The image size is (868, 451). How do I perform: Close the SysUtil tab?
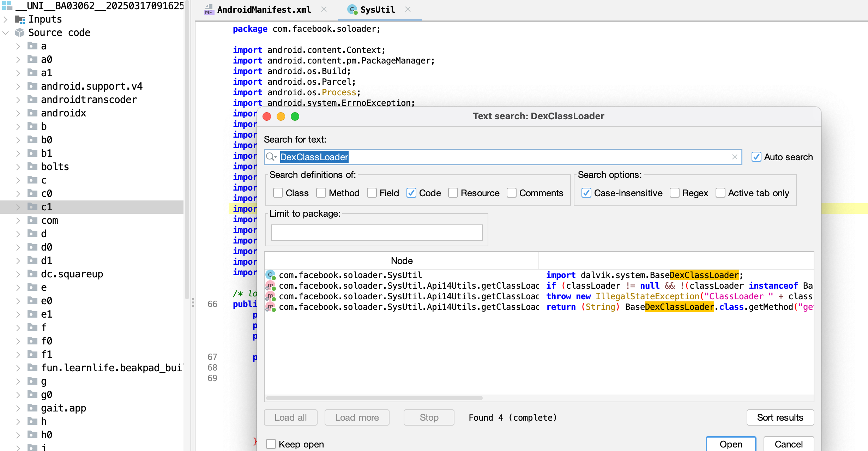[x=408, y=10]
